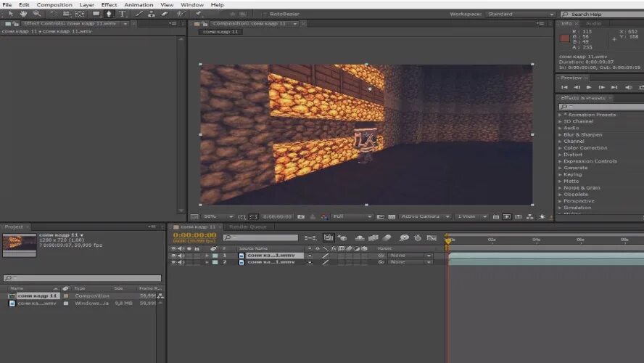The height and width of the screenshot is (363, 644).
Task: Expand the Keying effects category
Action: tap(560, 174)
